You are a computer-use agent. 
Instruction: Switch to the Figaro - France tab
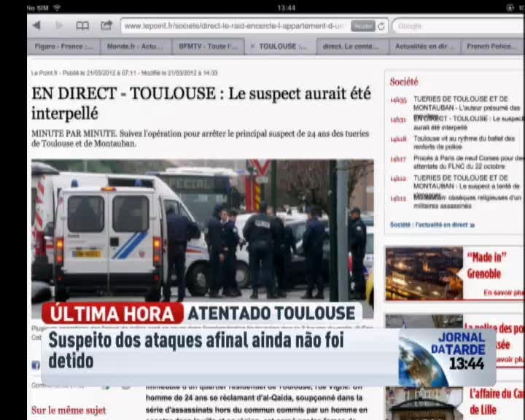[x=64, y=46]
